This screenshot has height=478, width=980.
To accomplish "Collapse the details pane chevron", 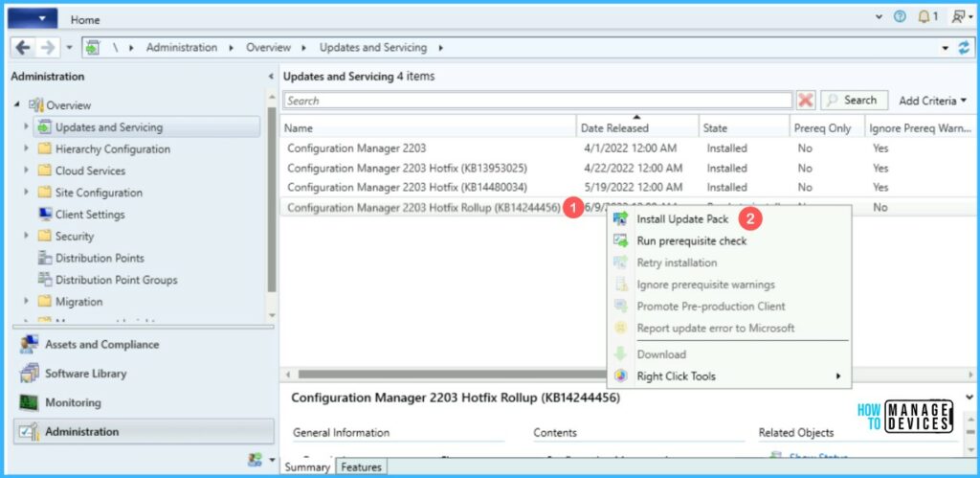I will (969, 398).
